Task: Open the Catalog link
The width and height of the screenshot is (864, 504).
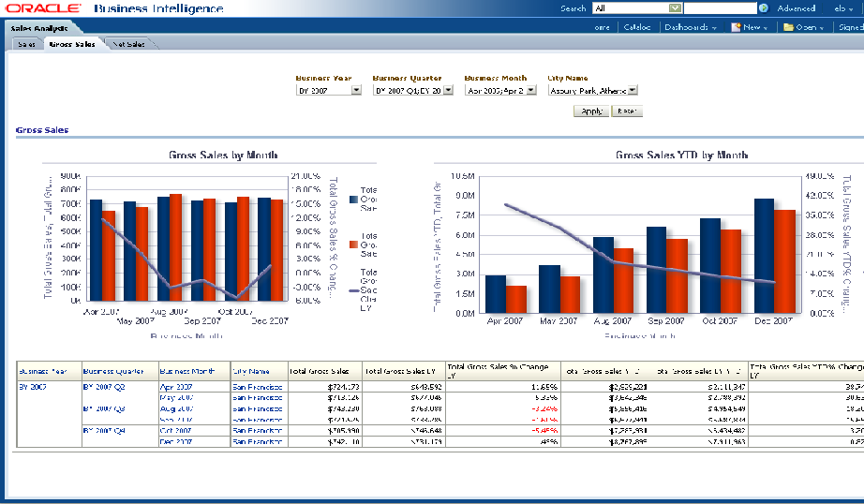Action: pyautogui.click(x=637, y=27)
